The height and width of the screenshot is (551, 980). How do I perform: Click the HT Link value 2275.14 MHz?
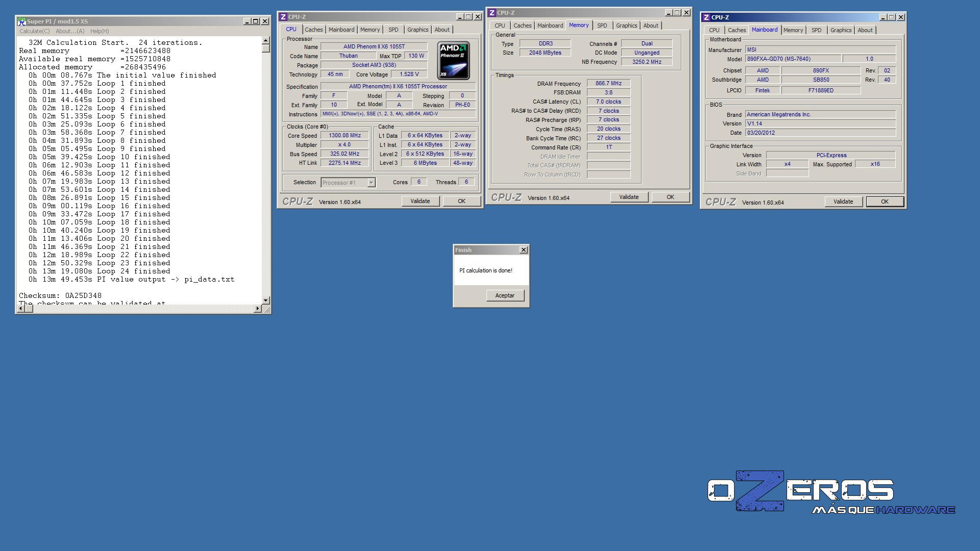click(x=345, y=163)
